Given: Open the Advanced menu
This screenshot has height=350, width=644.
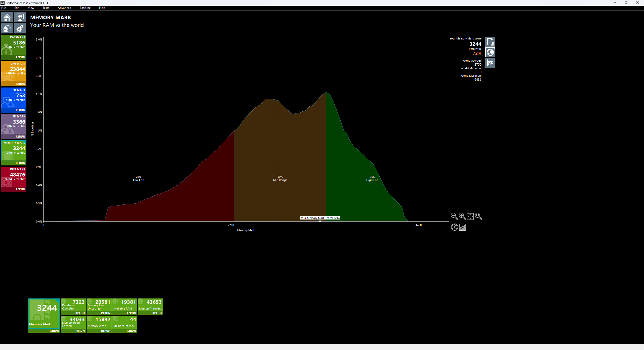Looking at the screenshot, I should (x=64, y=8).
